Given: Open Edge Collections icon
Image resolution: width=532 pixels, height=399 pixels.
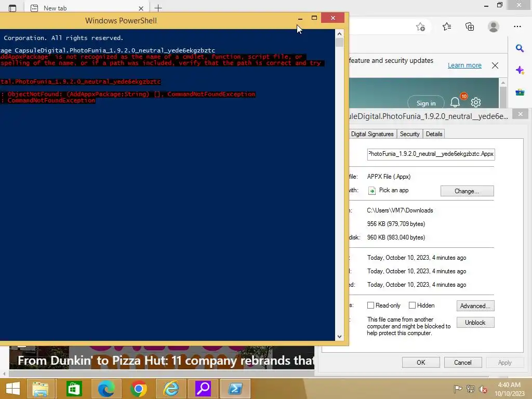Looking at the screenshot, I should pyautogui.click(x=470, y=26).
